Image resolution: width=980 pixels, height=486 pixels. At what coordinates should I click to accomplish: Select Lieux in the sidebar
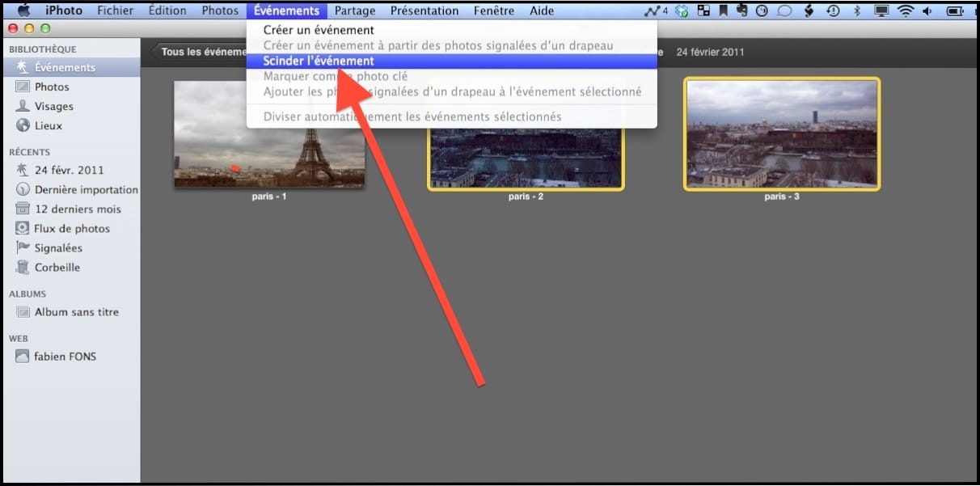[x=72, y=125]
